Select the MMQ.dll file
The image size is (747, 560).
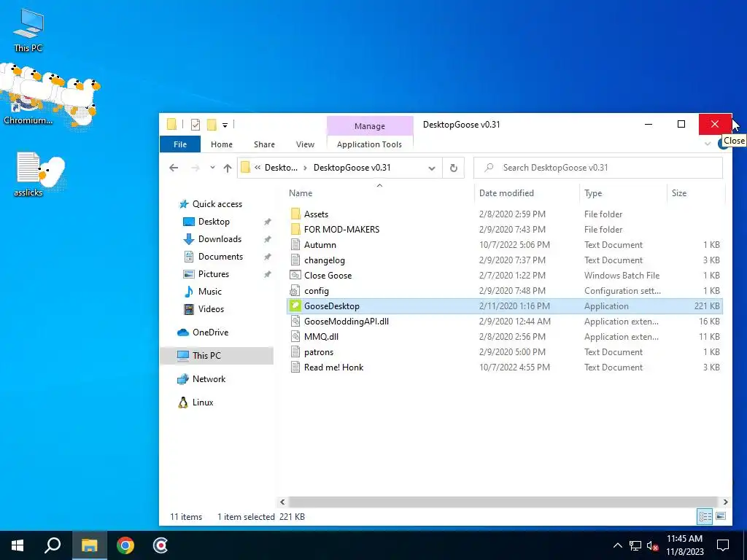coord(505,337)
